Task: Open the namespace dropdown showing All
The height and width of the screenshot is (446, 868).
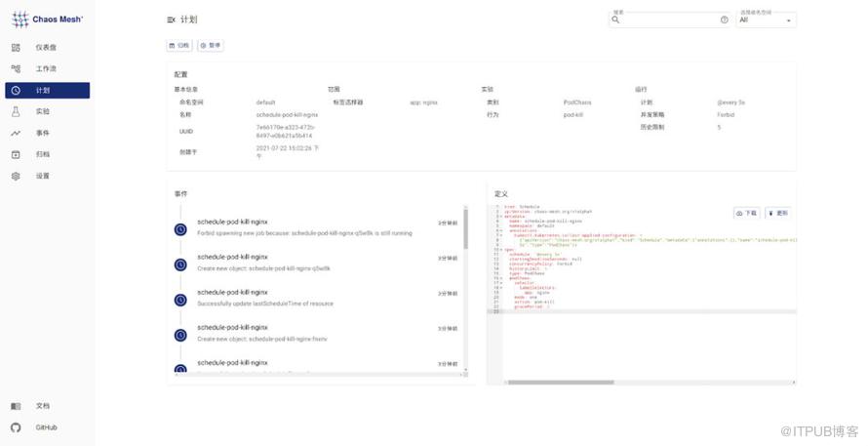Action: point(767,20)
